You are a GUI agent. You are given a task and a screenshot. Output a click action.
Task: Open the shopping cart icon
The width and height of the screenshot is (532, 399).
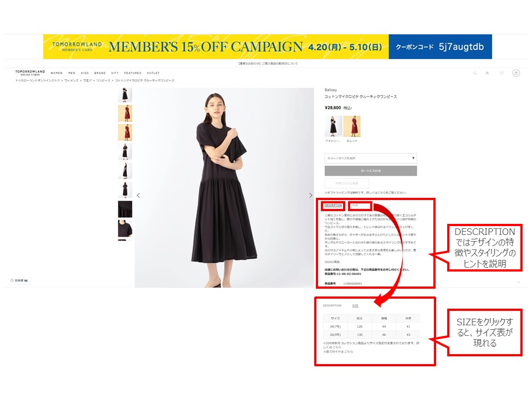pos(516,73)
